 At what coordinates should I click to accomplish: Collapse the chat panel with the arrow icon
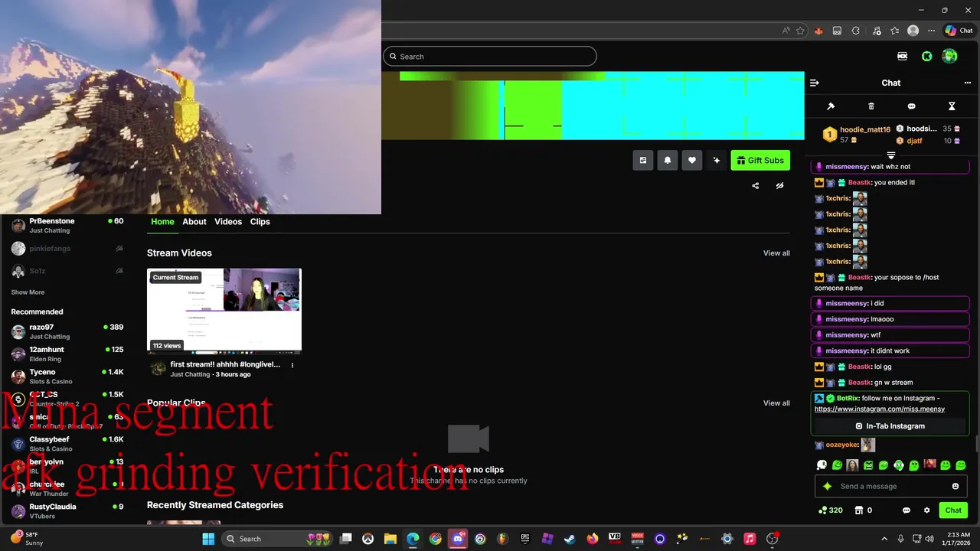[815, 83]
